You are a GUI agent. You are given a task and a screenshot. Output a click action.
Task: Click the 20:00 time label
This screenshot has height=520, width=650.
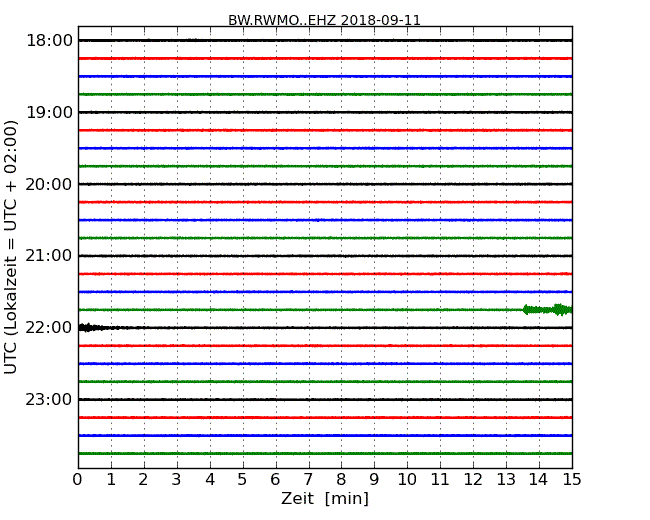tap(49, 184)
